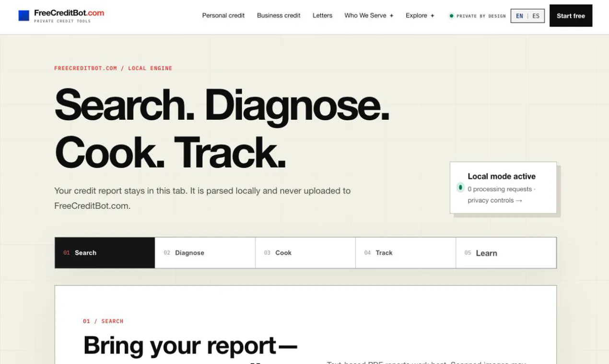Image resolution: width=609 pixels, height=364 pixels.
Task: Click the green status icon in Local mode card
Action: (x=460, y=187)
